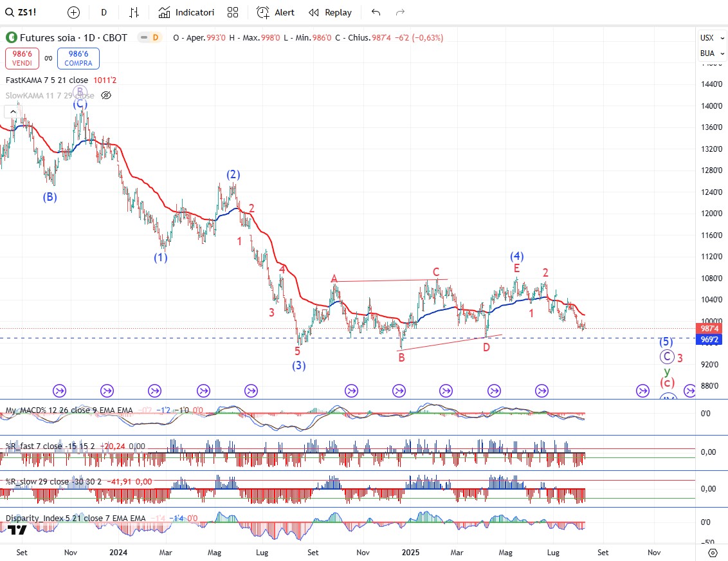Click the leftmost contract rollover marker
Image resolution: width=728 pixels, height=561 pixels.
pyautogui.click(x=59, y=390)
